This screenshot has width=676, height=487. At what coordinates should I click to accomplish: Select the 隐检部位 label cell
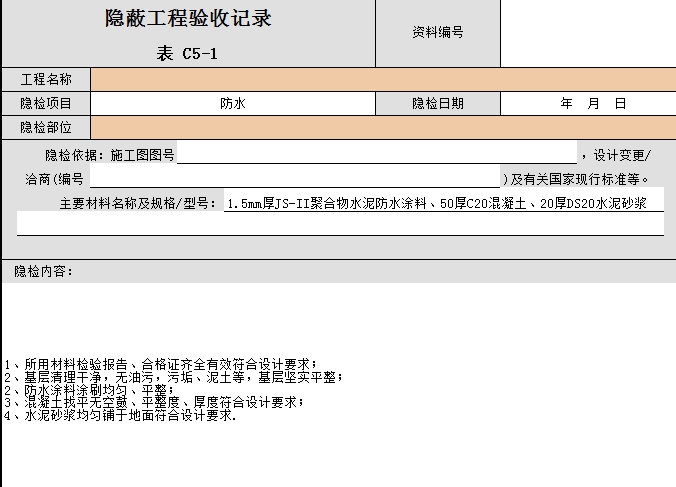pyautogui.click(x=46, y=128)
